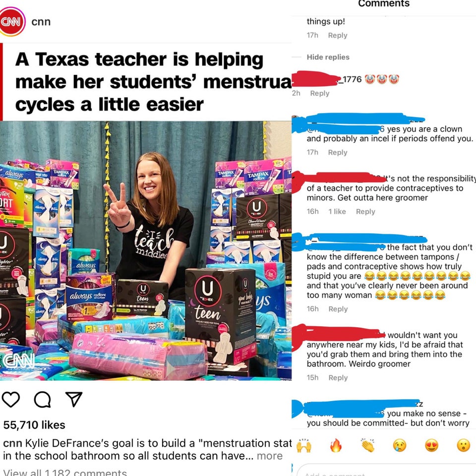Open the Texas teacher post photo
Image resolution: width=476 pixels, height=476 pixels.
146,251
